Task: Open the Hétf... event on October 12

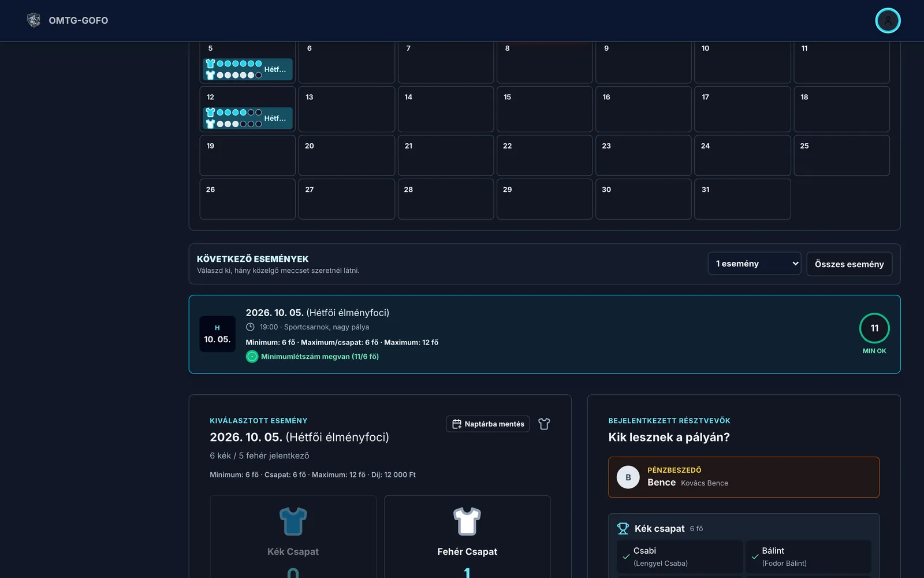Action: pos(248,118)
